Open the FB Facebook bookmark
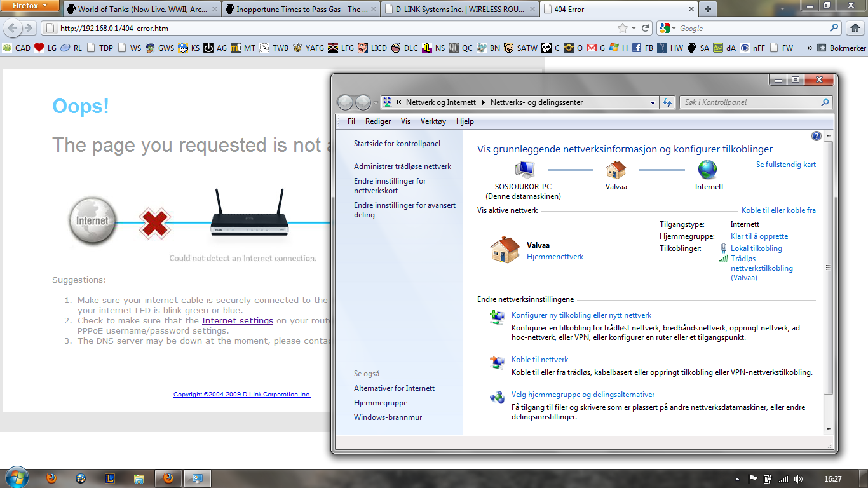The height and width of the screenshot is (488, 868). point(642,48)
